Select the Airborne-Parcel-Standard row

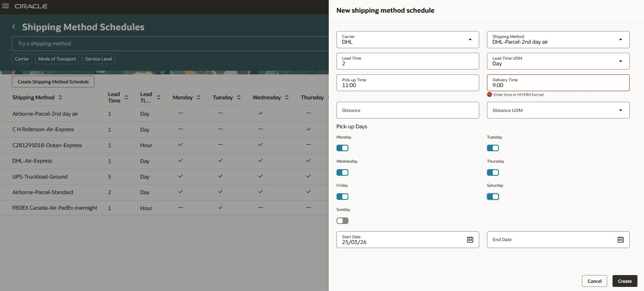[164, 193]
